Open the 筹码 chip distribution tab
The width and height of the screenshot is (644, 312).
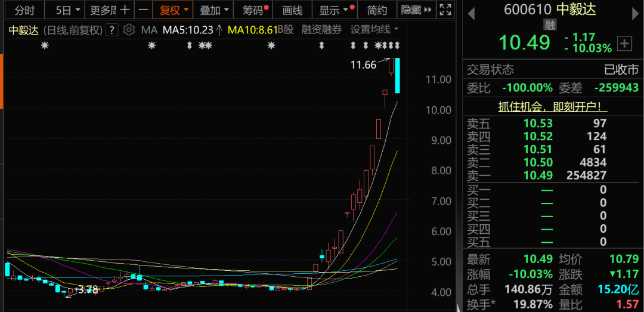click(x=253, y=10)
